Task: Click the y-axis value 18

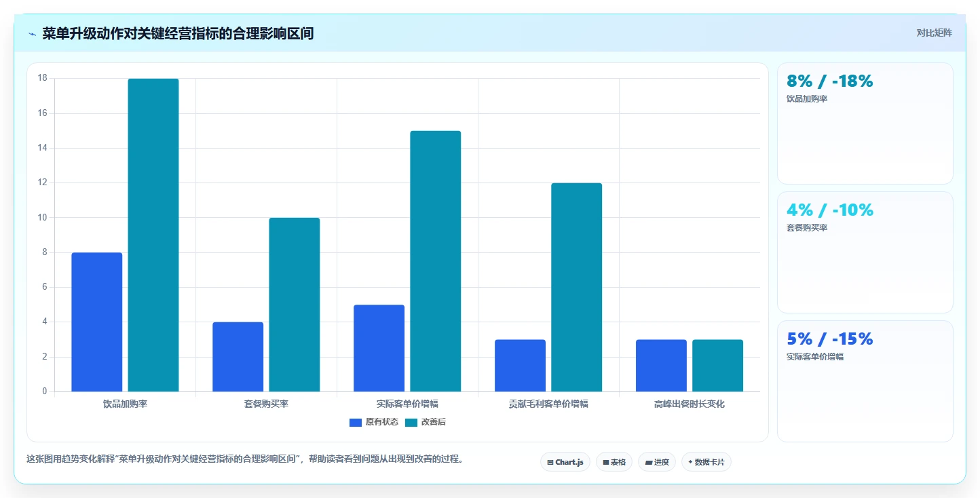Action: (43, 78)
